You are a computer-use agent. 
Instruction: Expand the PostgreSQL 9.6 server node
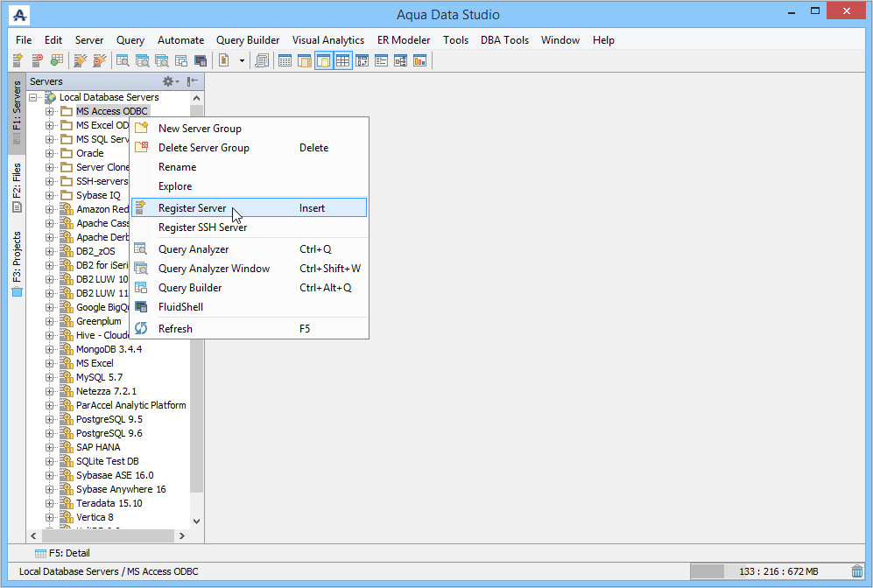tap(50, 433)
